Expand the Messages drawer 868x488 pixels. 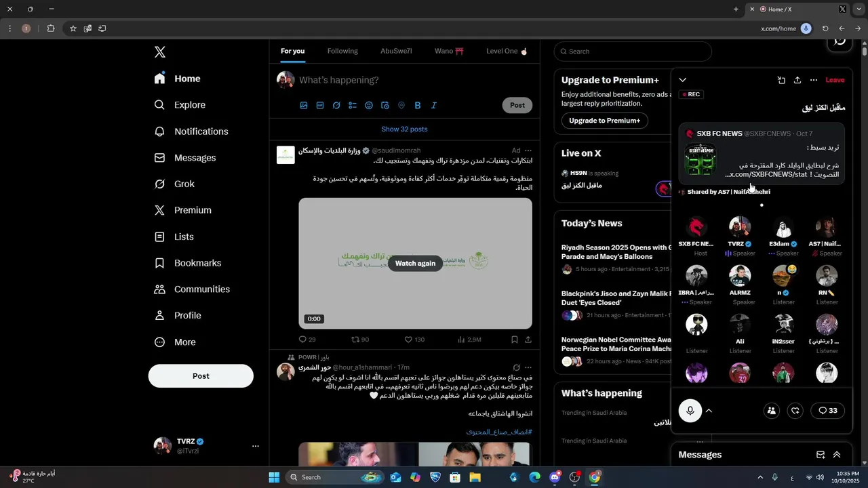(837, 455)
